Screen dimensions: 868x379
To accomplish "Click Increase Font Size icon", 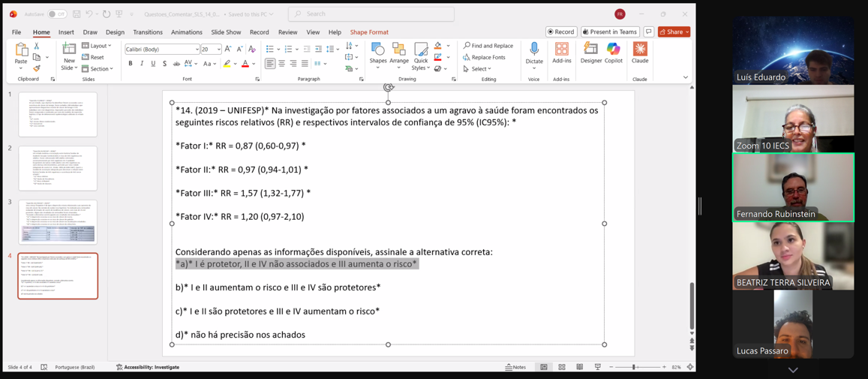I will tap(230, 49).
